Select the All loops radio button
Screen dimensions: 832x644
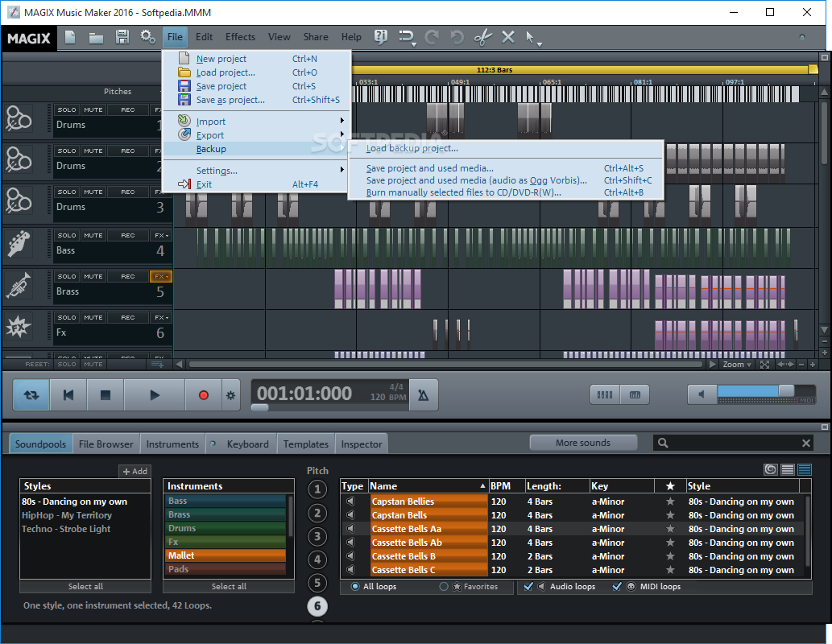pos(355,587)
